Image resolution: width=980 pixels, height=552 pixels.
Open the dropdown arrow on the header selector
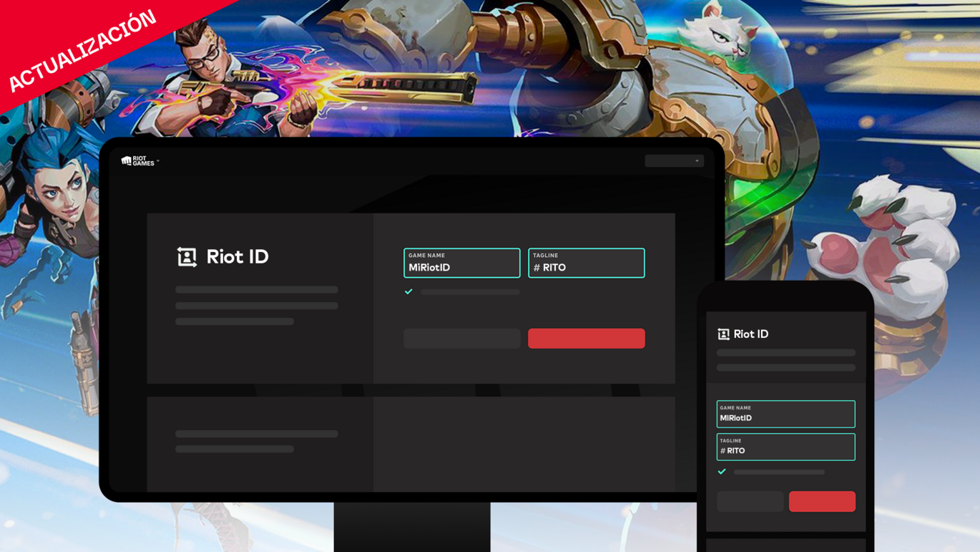tap(697, 160)
